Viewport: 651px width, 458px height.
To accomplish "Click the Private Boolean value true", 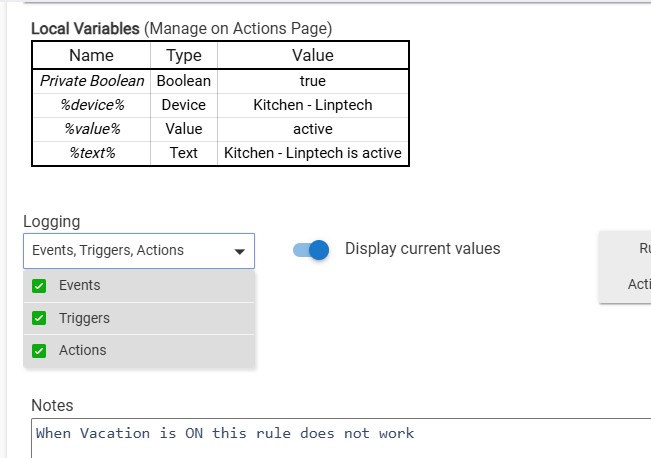I will tap(312, 81).
